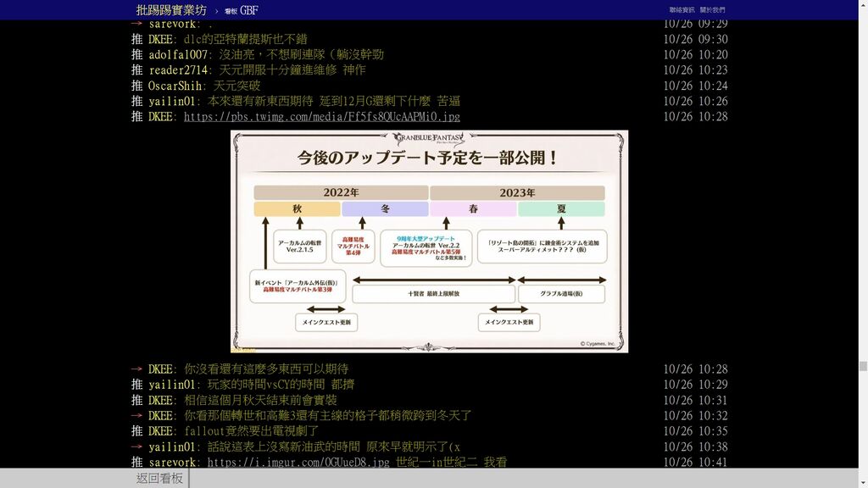Click timestamp 10/26 10:35
The height and width of the screenshot is (488, 868).
pyautogui.click(x=695, y=431)
